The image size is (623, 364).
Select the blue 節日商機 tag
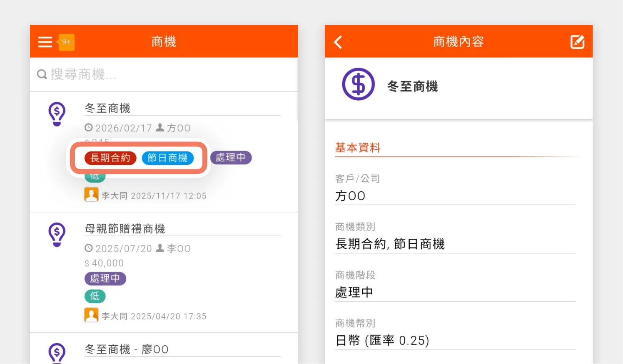[x=168, y=158]
